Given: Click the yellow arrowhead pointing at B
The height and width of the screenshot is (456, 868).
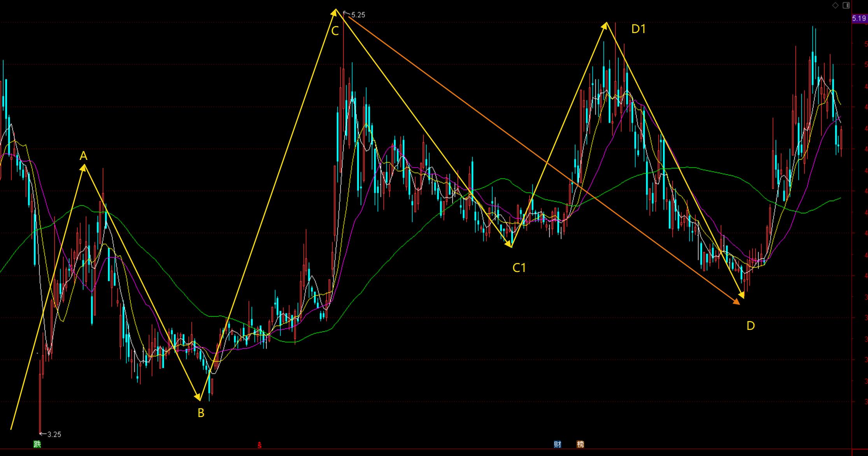Looking at the screenshot, I should (198, 397).
